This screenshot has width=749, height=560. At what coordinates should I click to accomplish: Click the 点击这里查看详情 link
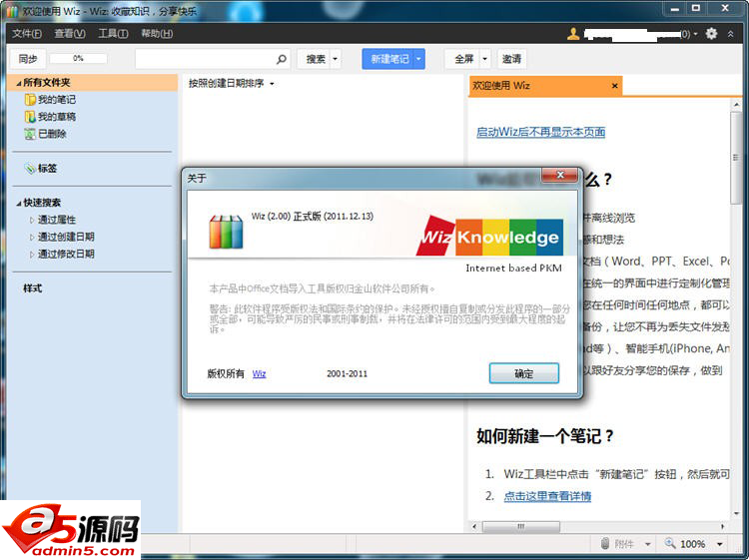pos(547,496)
